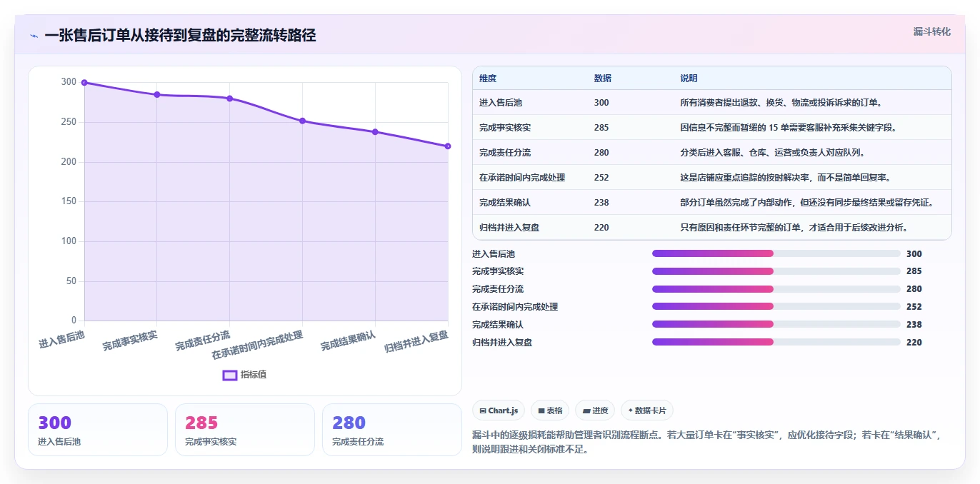Click table value 300
This screenshot has width=980, height=484.
(601, 103)
